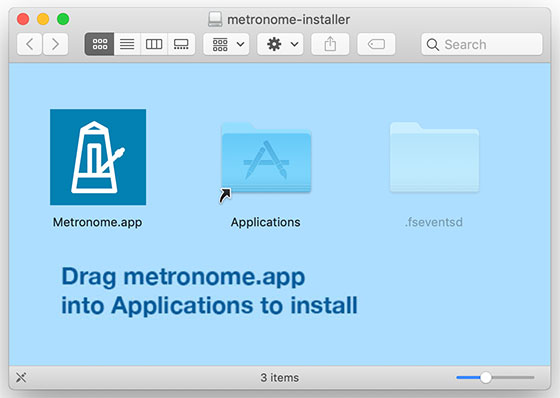Open the group-by arrangement dropdown
Viewport: 560px width, 398px height.
pyautogui.click(x=226, y=44)
